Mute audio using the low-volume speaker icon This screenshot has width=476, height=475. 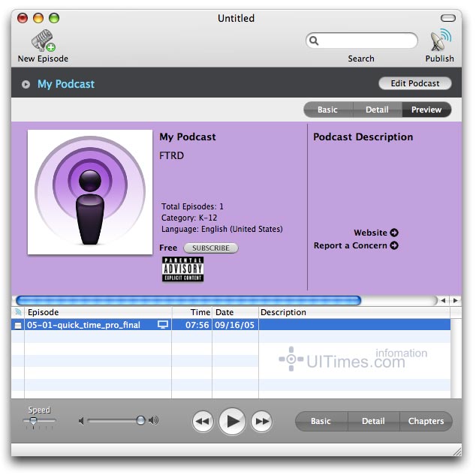[82, 421]
